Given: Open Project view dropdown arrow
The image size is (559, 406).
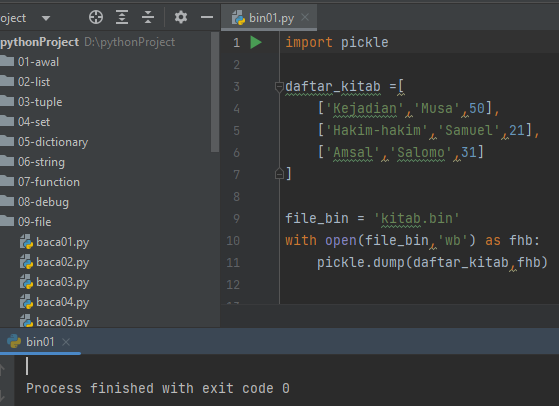Looking at the screenshot, I should tap(46, 18).
